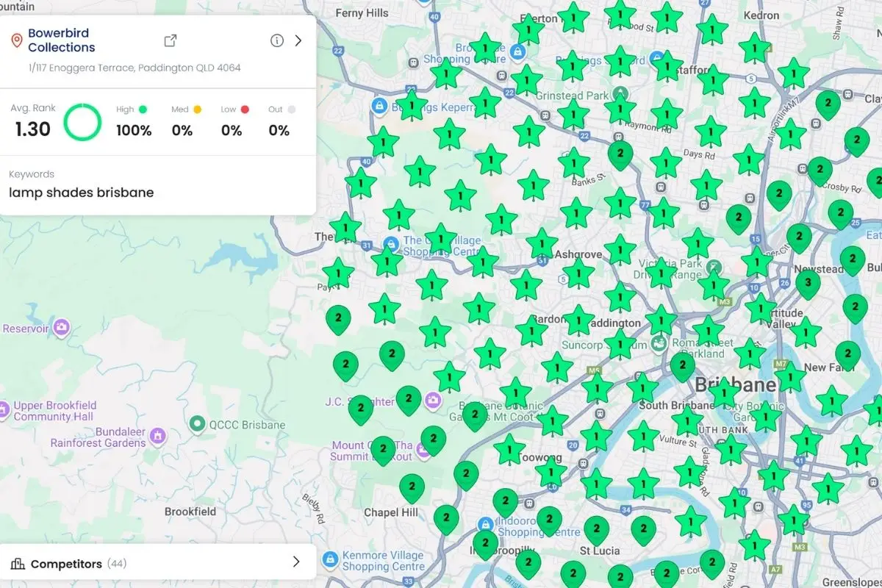882x588 pixels.
Task: Click the red location pin beside Bowerbird Collections
Action: click(16, 40)
